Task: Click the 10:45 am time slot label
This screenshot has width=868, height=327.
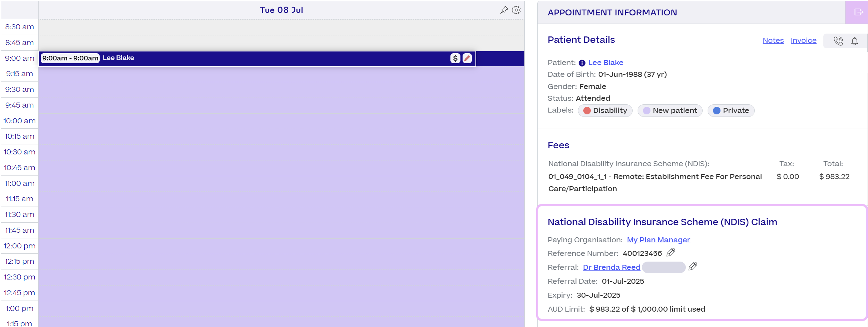Action: tap(20, 168)
